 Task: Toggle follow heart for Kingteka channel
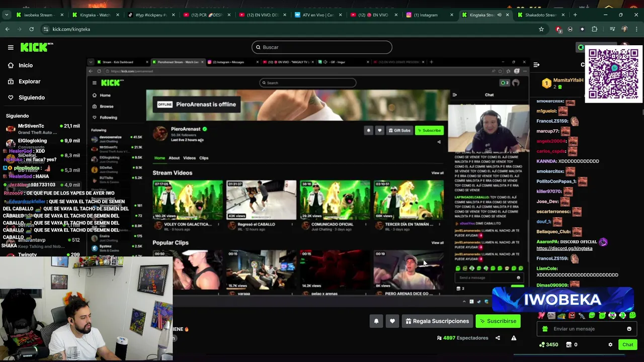click(392, 321)
